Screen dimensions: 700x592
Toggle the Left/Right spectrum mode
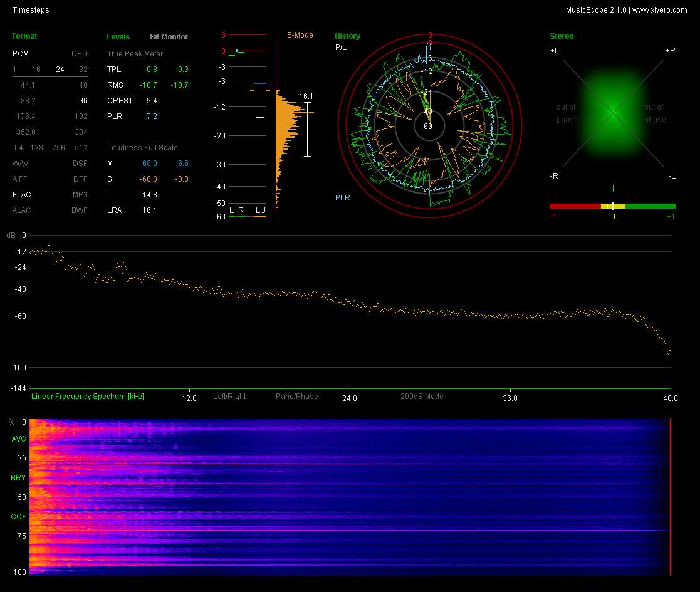point(229,397)
